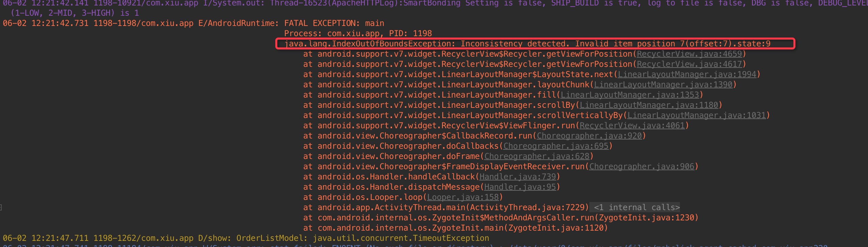Expand the folded '<1 internal calls>' region
868x247 pixels.
pyautogui.click(x=636, y=207)
